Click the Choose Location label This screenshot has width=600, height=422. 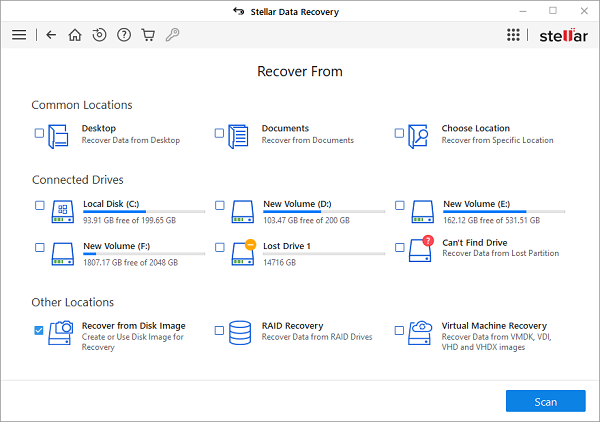(475, 128)
